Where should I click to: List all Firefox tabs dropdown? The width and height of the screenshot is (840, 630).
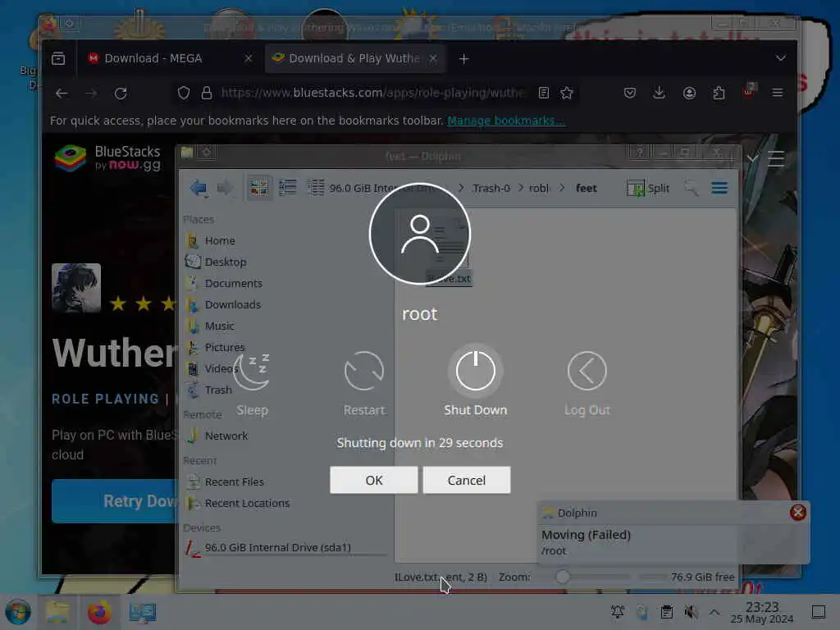[x=781, y=58]
